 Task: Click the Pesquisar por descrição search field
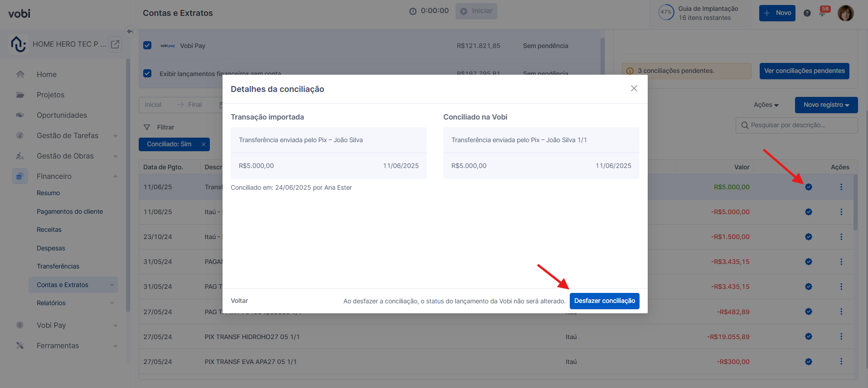click(796, 125)
